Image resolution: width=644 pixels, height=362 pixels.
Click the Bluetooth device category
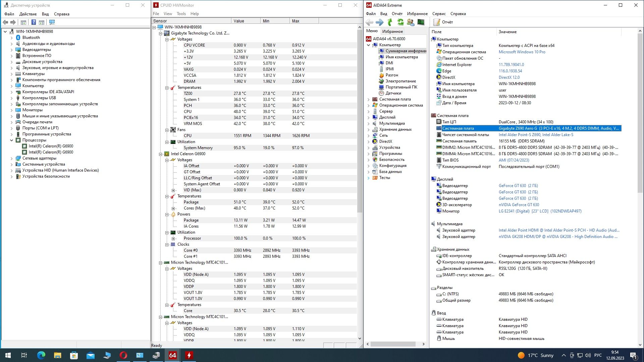[x=31, y=38]
